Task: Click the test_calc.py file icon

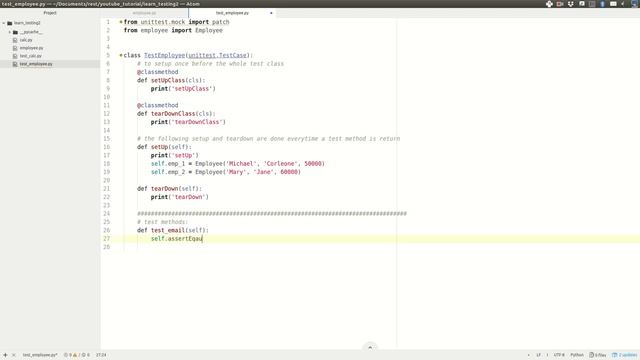Action: [x=15, y=56]
